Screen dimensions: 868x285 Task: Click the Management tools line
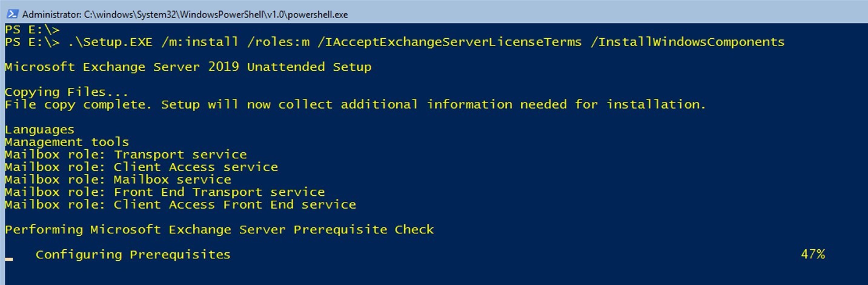pyautogui.click(x=67, y=142)
